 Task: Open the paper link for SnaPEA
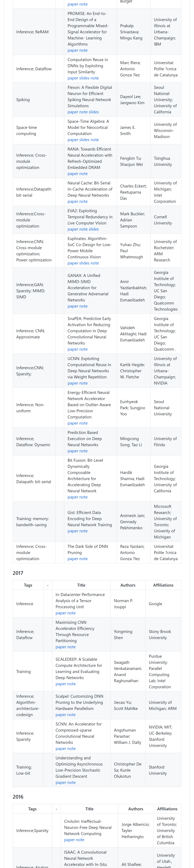(x=72, y=349)
